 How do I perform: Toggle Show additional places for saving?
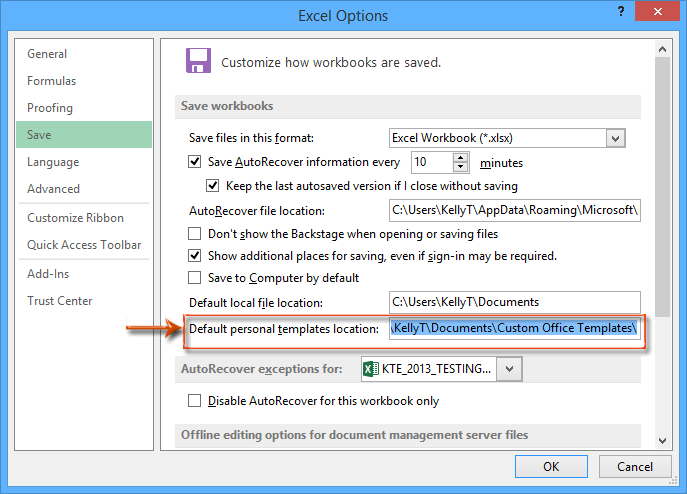click(x=196, y=256)
